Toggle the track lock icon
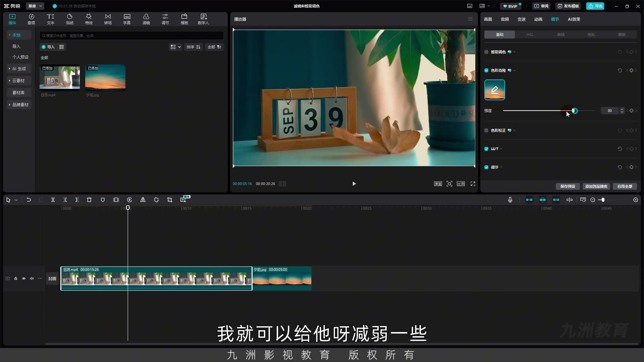Viewport: 644px width, 362px height. coord(16,279)
